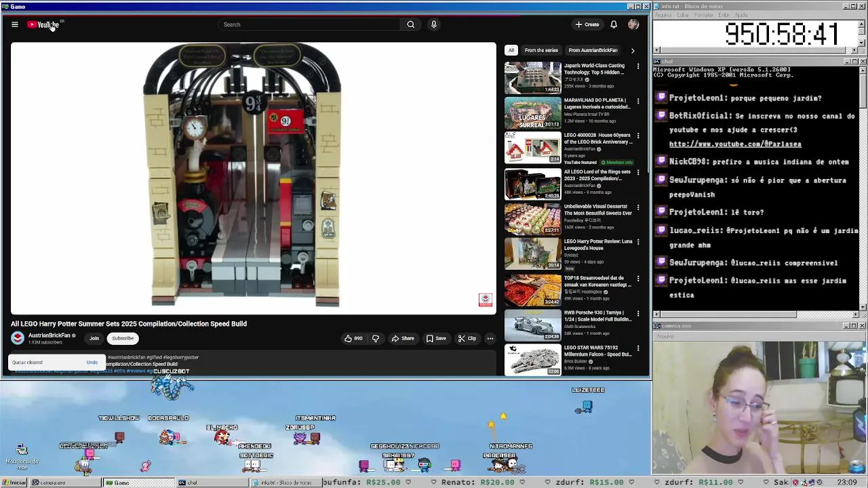Go to YouTube home via logo

[43, 24]
